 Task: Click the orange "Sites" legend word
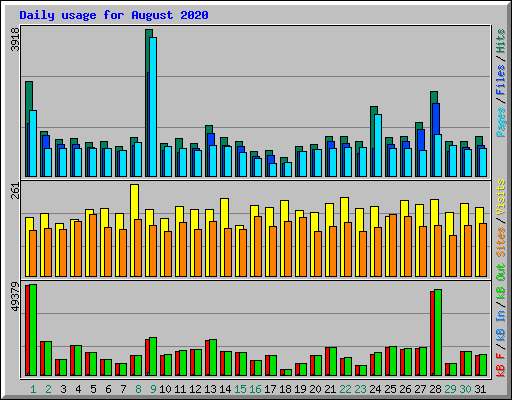coord(500,242)
